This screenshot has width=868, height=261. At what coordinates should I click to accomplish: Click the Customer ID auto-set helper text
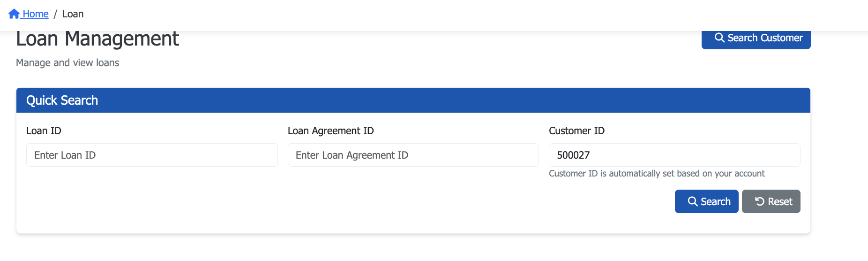point(656,174)
